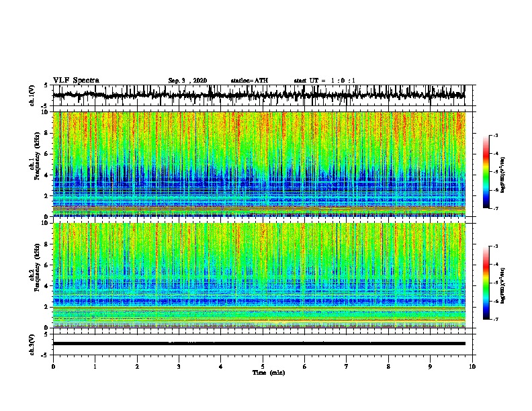Viewport: 532px width, 411px height.
Task: Click the time tick label '9'
Action: 430,367
